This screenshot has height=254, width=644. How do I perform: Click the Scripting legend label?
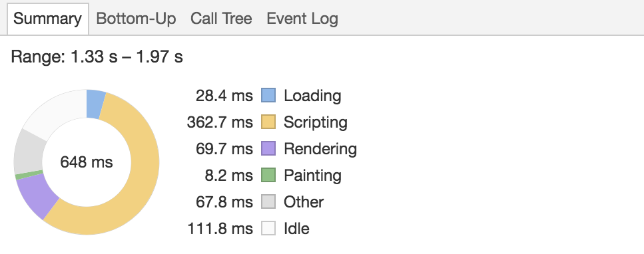click(316, 123)
